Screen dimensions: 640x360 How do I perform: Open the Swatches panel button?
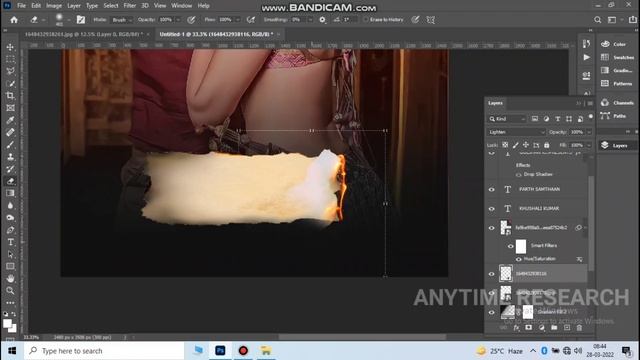pyautogui.click(x=618, y=58)
